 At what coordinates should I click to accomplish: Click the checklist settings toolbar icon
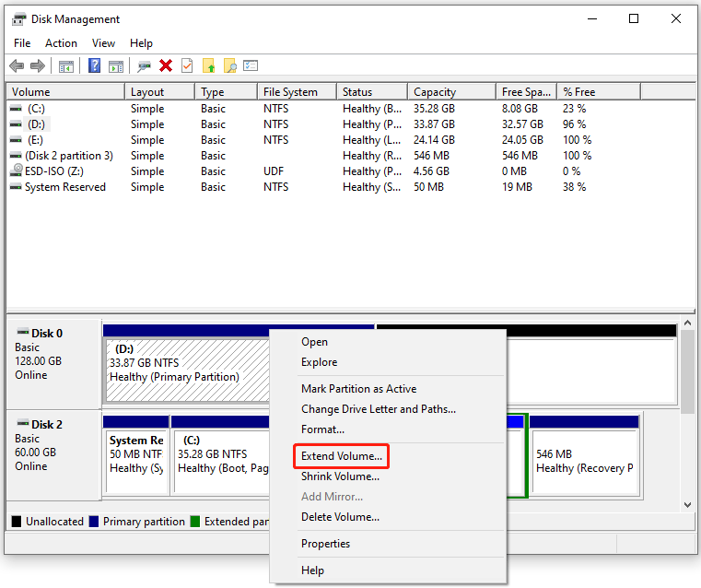pyautogui.click(x=251, y=65)
